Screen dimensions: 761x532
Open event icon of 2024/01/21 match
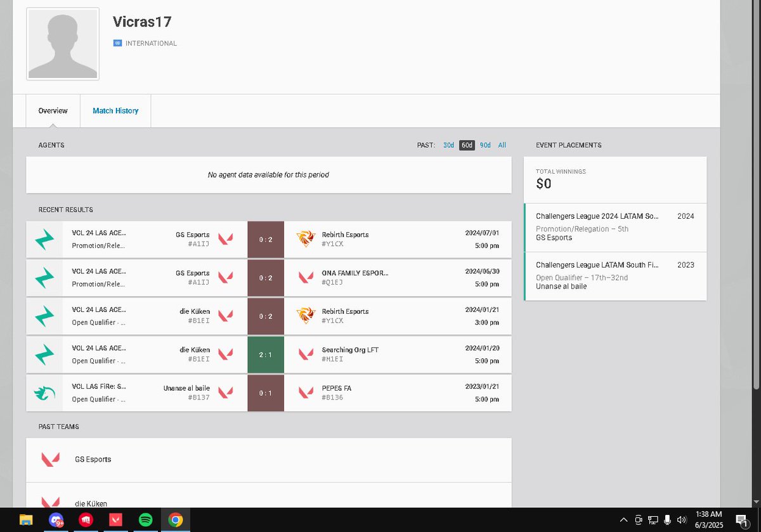pos(44,316)
